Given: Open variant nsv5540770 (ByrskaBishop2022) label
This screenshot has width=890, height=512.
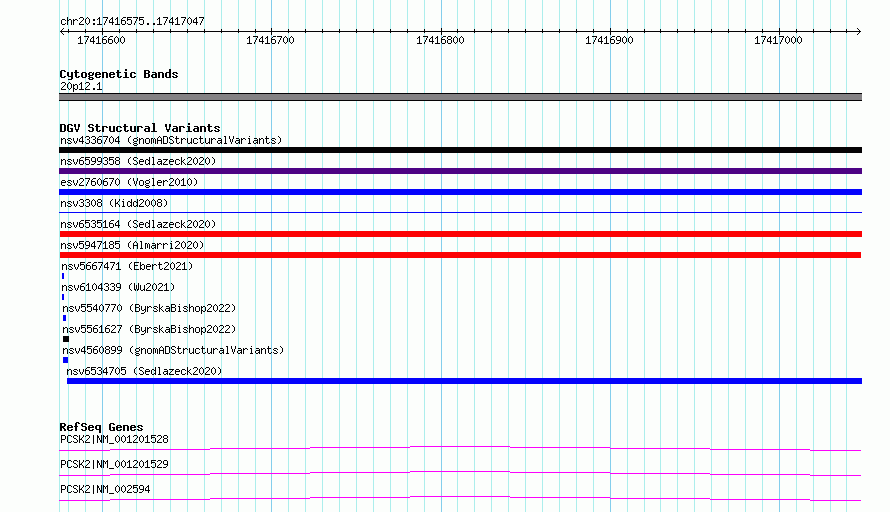Looking at the screenshot, I should (x=149, y=308).
